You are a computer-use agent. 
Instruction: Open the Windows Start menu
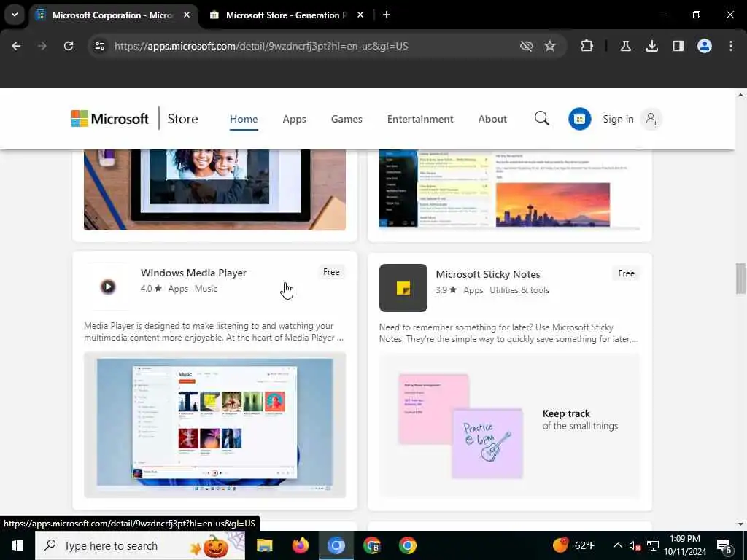(18, 545)
